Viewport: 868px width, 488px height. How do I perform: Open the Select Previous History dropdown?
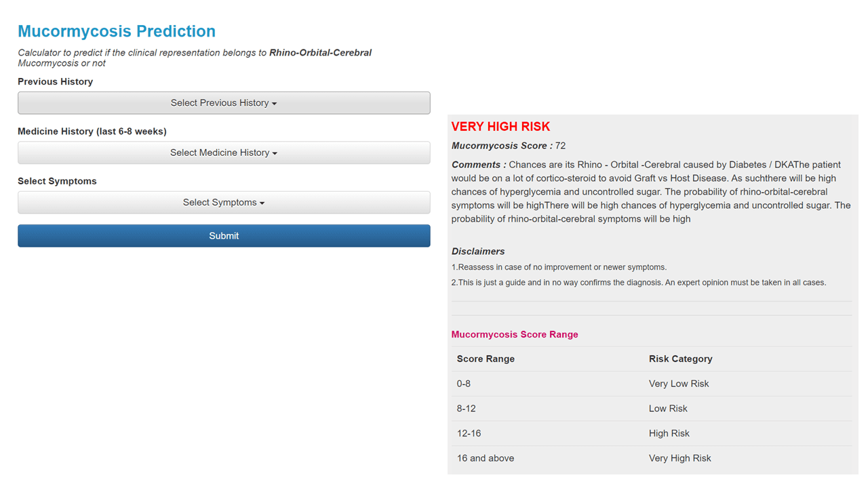point(224,102)
